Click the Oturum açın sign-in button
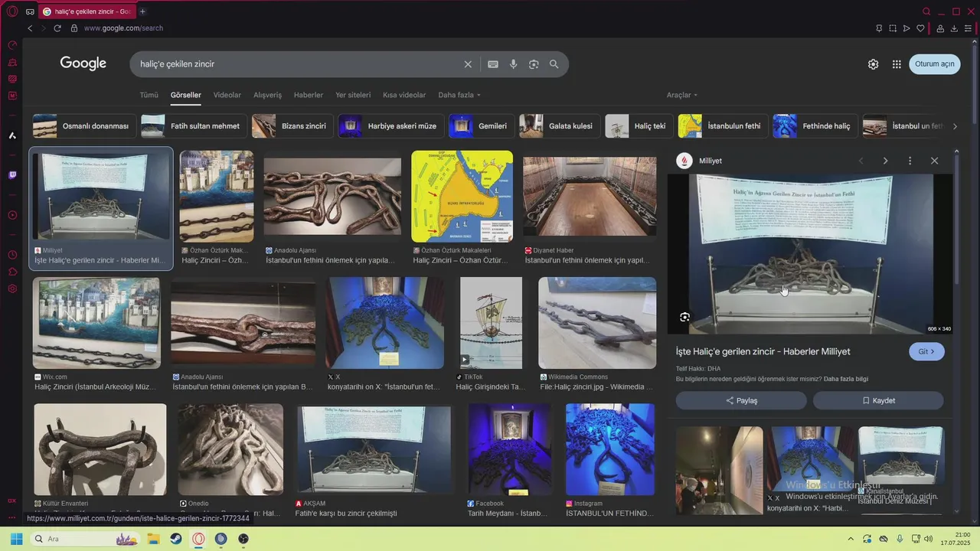The width and height of the screenshot is (980, 551). 935,64
